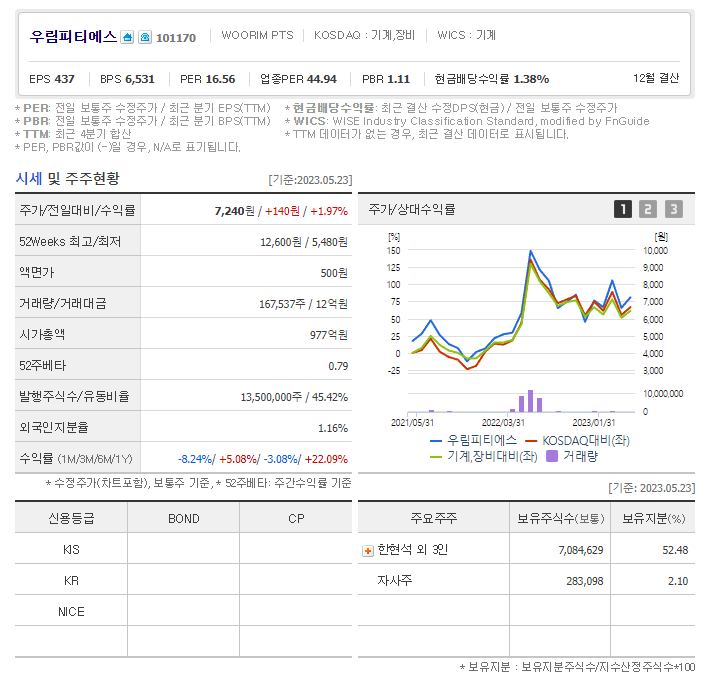
Task: Click the NICE rating row label
Action: point(71,612)
